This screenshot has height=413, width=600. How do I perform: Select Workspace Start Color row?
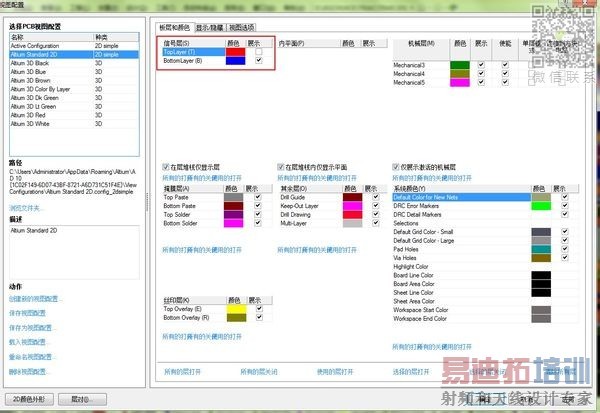(485, 310)
